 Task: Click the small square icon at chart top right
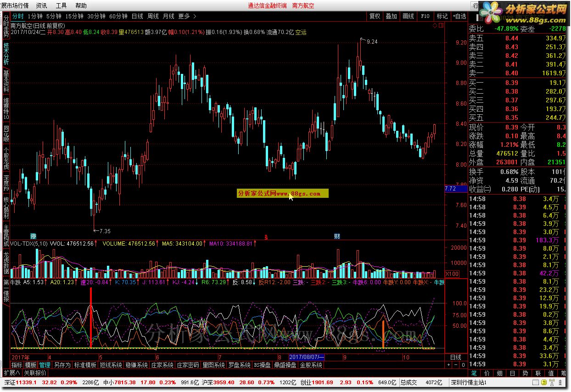(x=442, y=26)
